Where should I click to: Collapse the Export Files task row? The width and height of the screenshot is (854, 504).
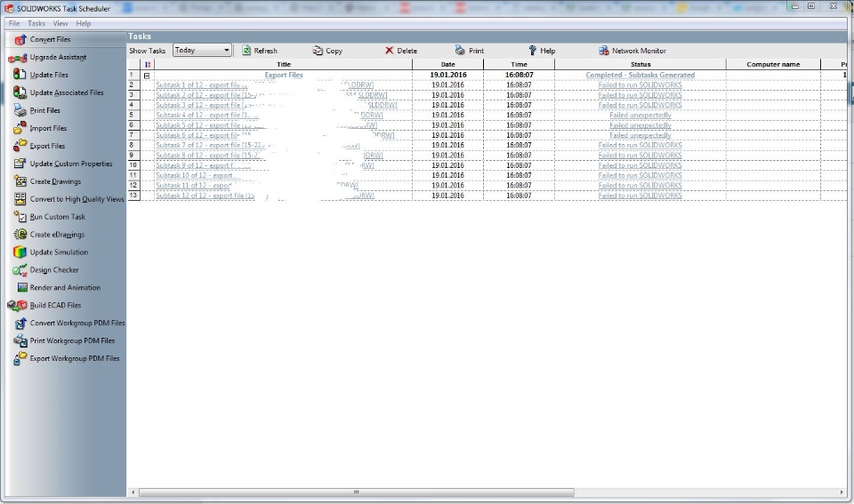[x=147, y=76]
